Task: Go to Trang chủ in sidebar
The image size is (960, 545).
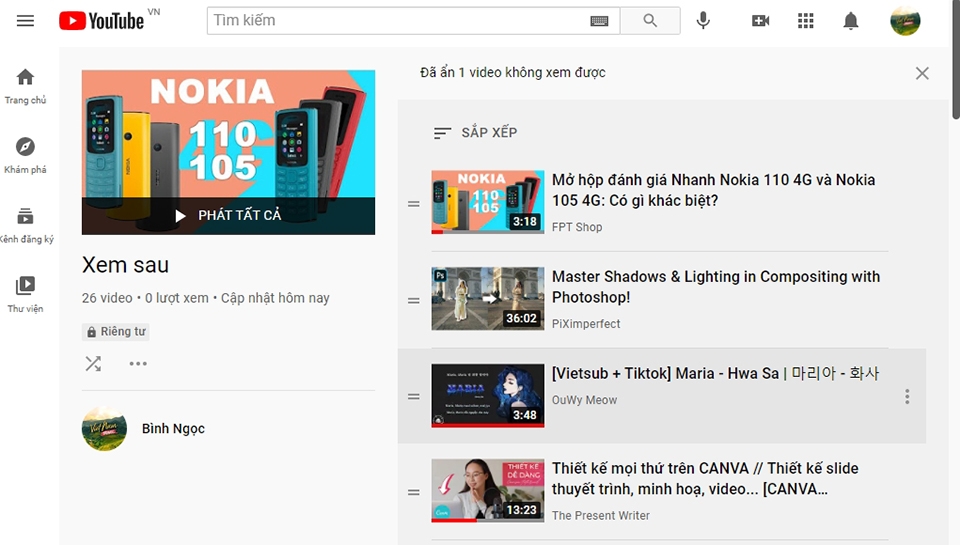Action: pos(25,86)
